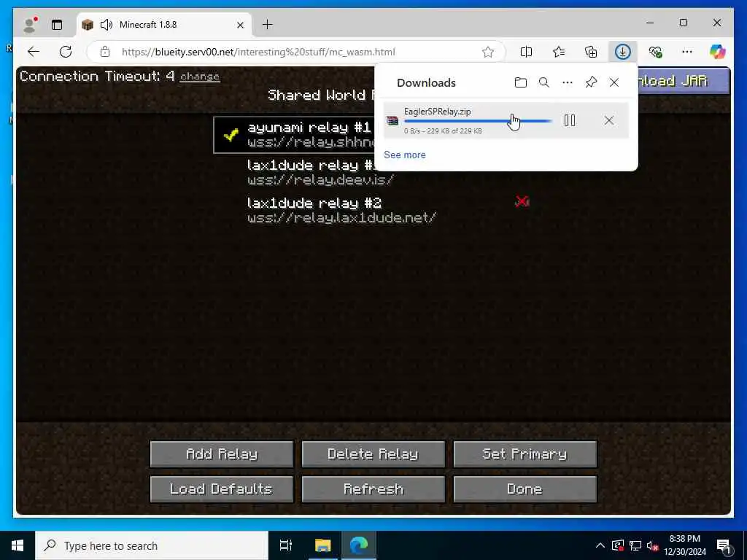Click the address bar URL
Screen dimensions: 747x560
click(x=258, y=52)
